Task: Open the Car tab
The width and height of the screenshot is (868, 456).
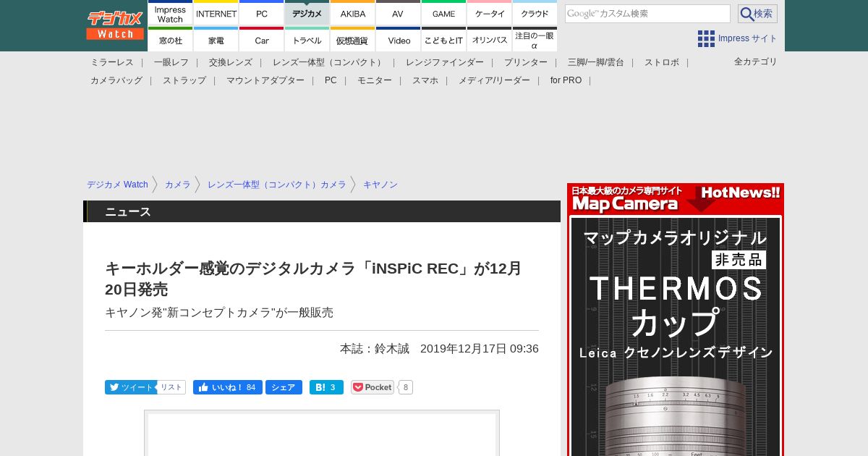Action: 262,39
